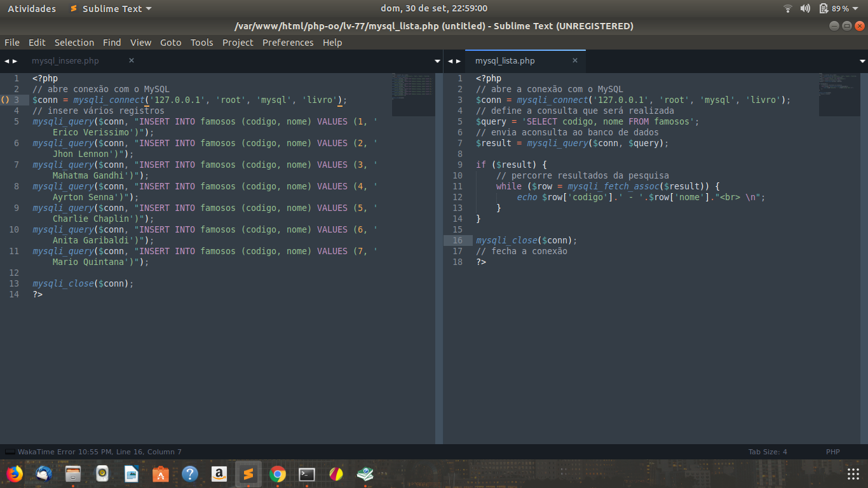Click the Wi-Fi status icon
868x488 pixels.
coord(788,8)
